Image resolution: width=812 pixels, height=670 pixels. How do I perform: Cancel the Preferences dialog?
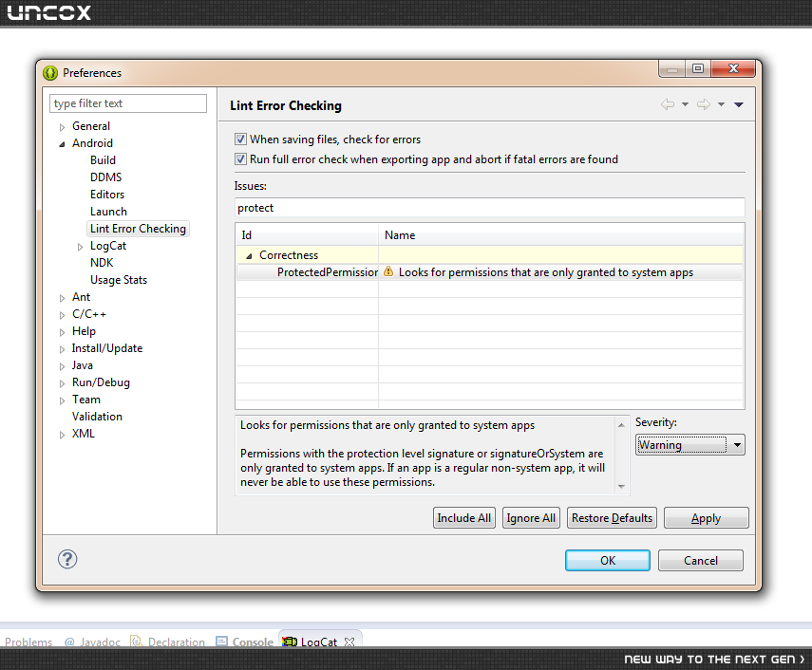[x=701, y=560]
